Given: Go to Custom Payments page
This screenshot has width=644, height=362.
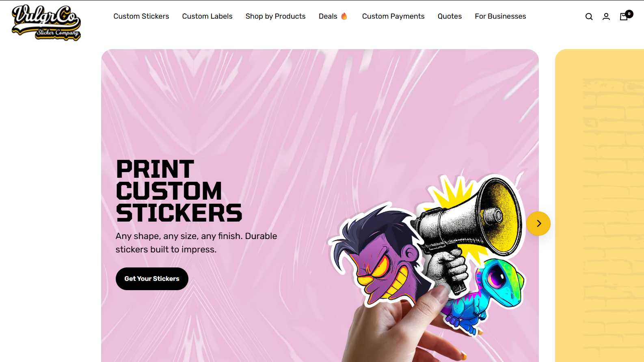Looking at the screenshot, I should tap(393, 16).
